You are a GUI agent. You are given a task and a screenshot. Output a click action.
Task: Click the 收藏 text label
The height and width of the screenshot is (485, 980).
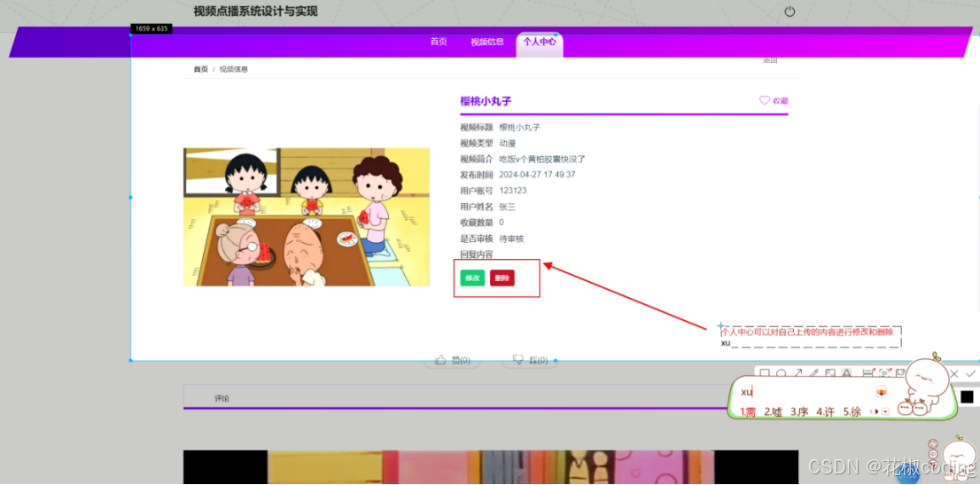pos(781,101)
